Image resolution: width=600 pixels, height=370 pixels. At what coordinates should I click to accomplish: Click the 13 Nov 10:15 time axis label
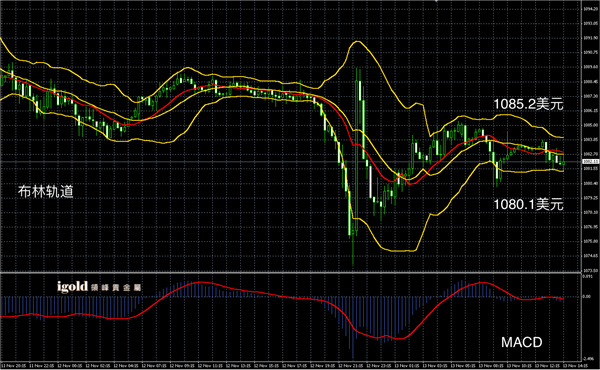pyautogui.click(x=519, y=366)
